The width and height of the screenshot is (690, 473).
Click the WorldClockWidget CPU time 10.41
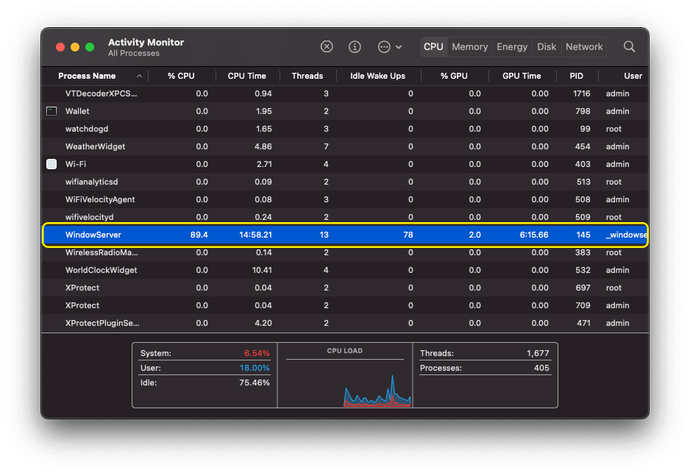click(262, 270)
